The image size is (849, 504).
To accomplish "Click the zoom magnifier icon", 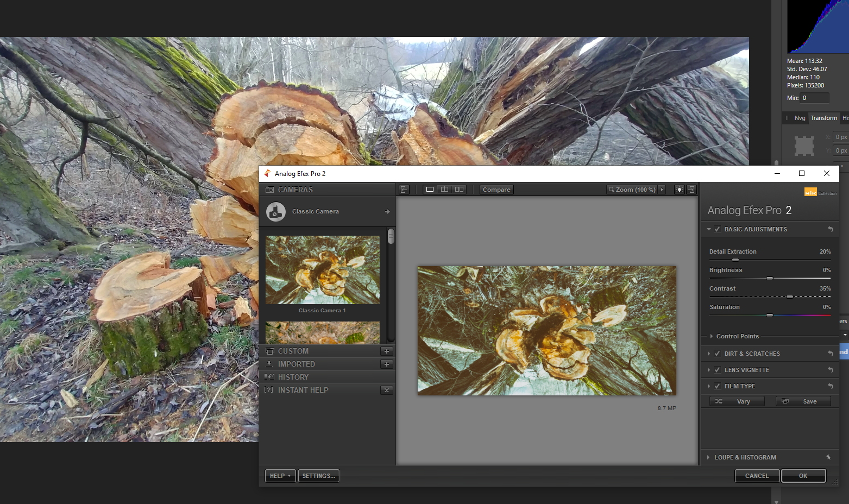I will (612, 190).
